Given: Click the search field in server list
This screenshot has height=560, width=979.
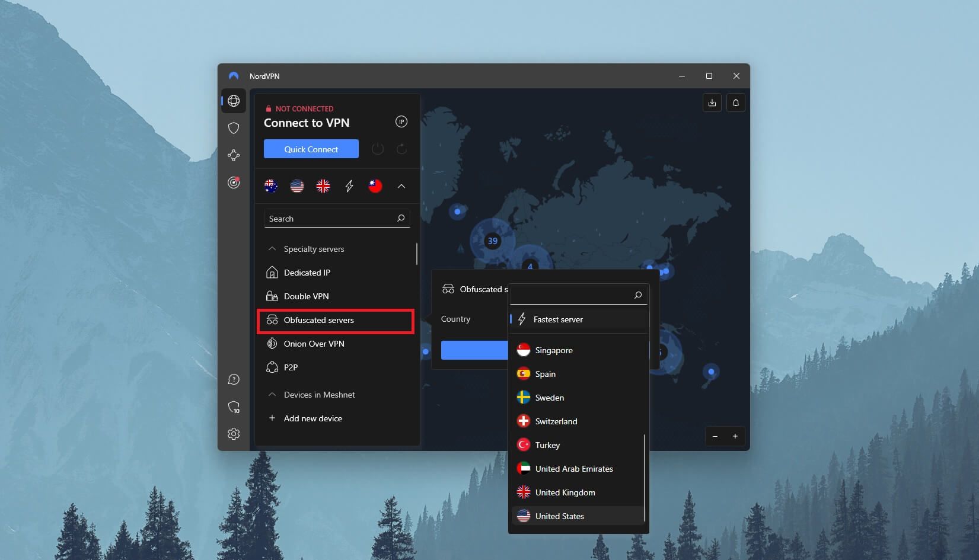Looking at the screenshot, I should click(337, 219).
